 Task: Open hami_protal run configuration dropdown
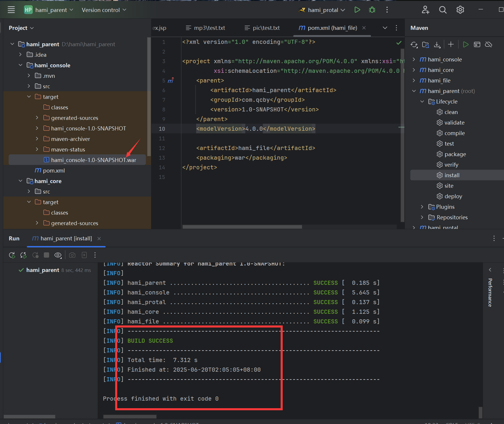322,10
